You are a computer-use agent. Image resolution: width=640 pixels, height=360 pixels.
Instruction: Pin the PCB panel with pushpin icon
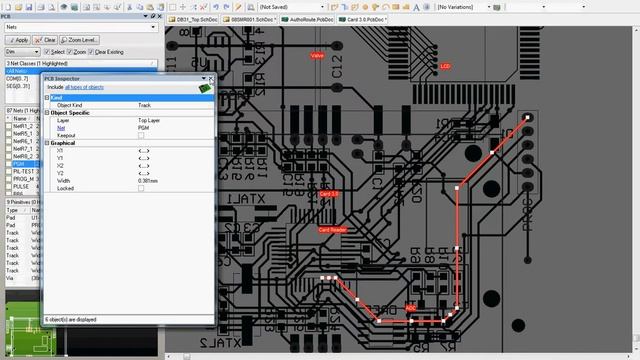153,16
